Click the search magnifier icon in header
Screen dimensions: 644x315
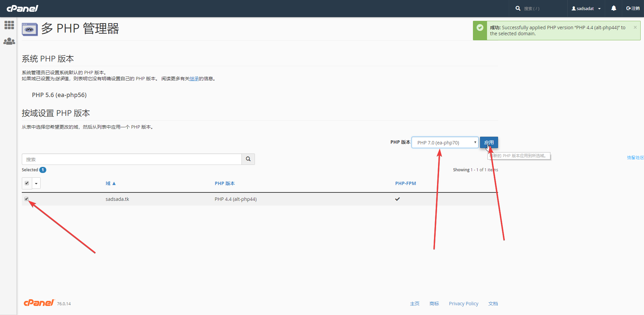518,8
